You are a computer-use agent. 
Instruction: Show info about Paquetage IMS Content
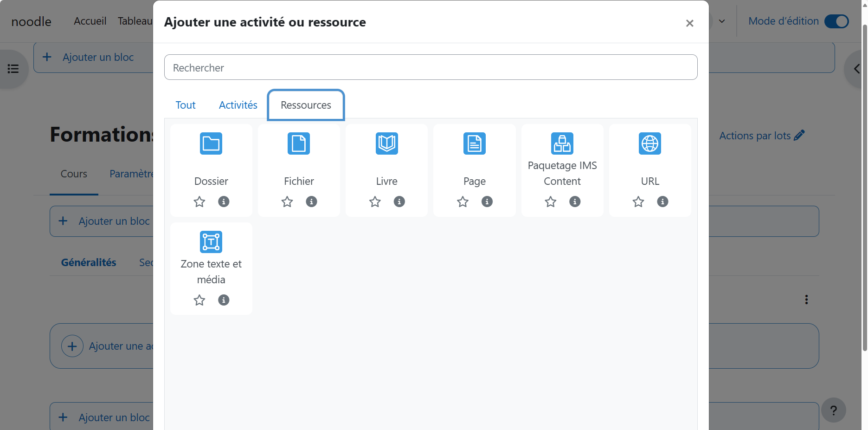tap(575, 202)
